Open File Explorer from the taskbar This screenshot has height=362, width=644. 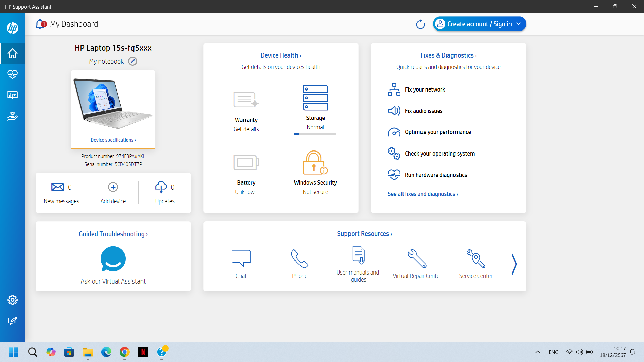pyautogui.click(x=88, y=352)
